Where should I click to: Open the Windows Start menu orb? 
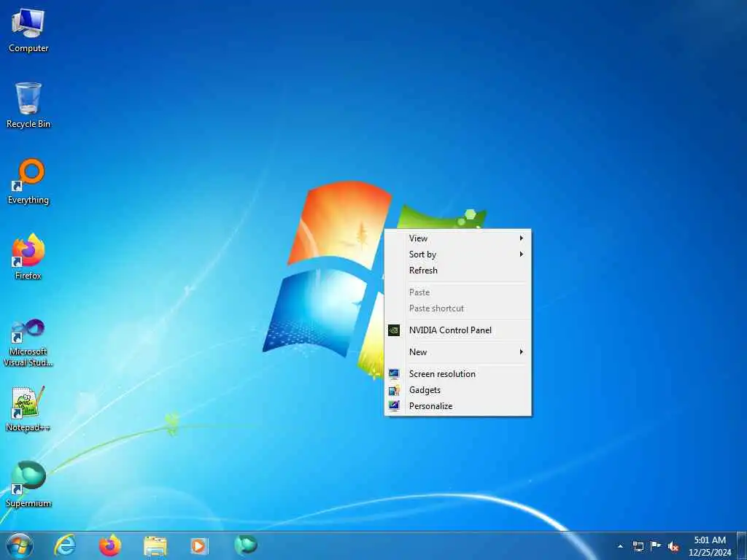coord(20,545)
